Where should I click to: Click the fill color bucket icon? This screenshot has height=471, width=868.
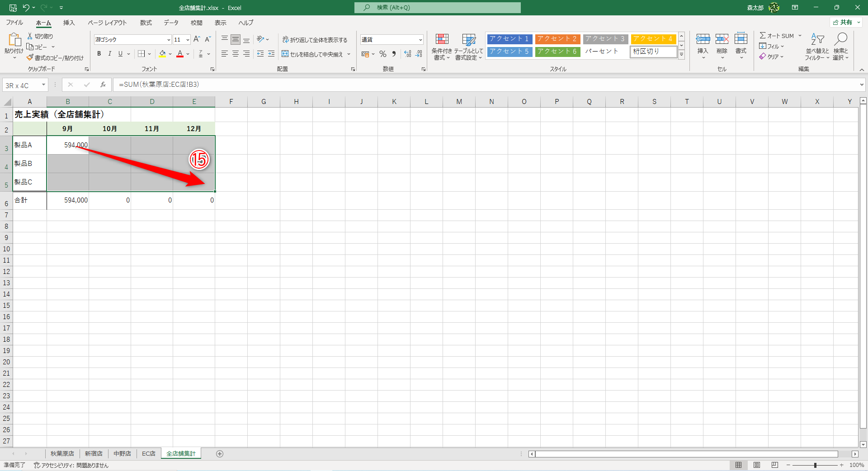coord(162,54)
